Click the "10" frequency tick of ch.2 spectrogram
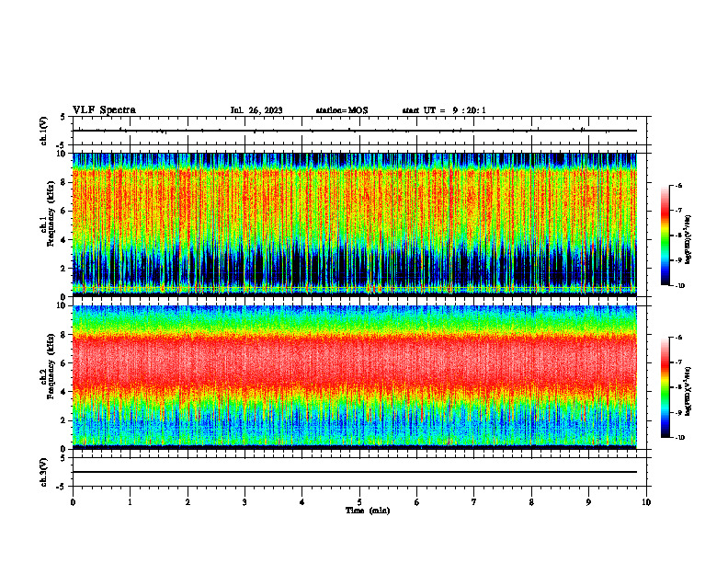This screenshot has width=728, height=563. pyautogui.click(x=62, y=305)
